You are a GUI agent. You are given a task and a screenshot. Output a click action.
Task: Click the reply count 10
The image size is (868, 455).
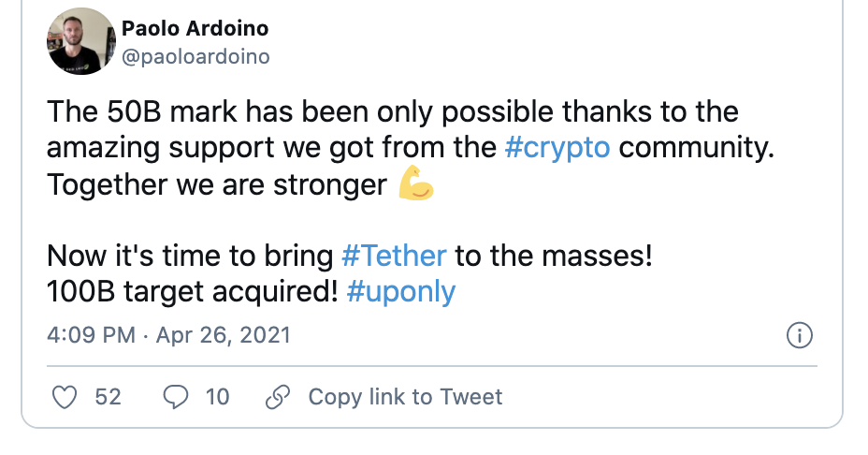click(217, 397)
